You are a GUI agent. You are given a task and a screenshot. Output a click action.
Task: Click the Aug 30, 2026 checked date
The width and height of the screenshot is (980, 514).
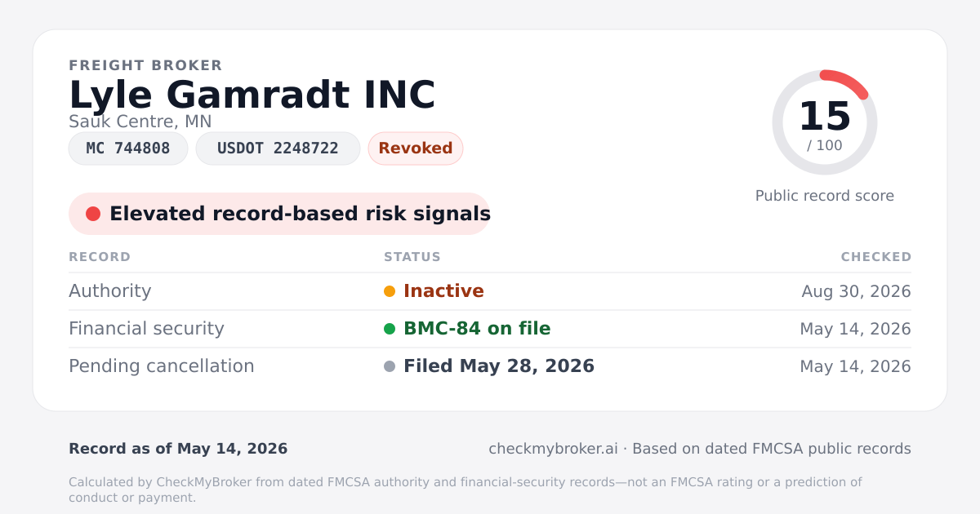(x=857, y=291)
